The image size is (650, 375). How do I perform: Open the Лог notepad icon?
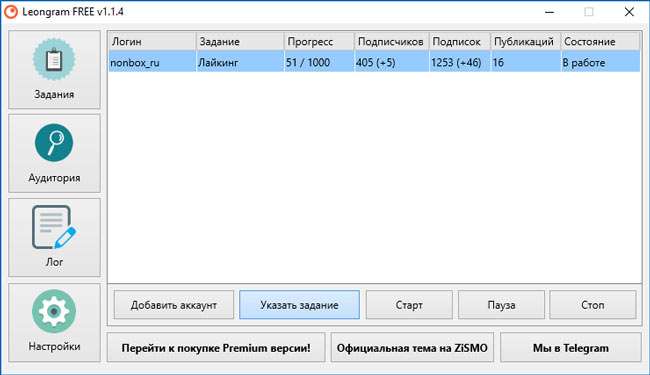[54, 227]
